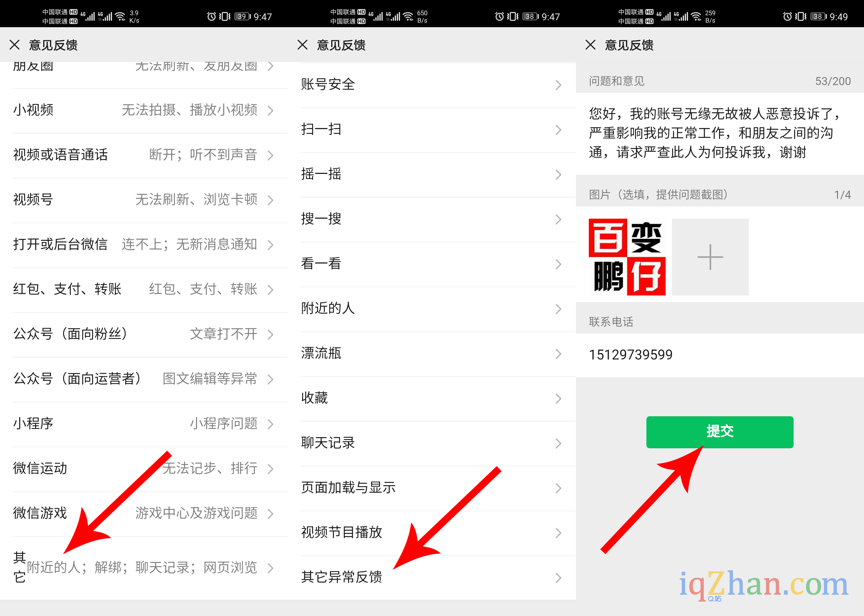Open the 小程序 feedback category
864x616 pixels.
tap(144, 424)
